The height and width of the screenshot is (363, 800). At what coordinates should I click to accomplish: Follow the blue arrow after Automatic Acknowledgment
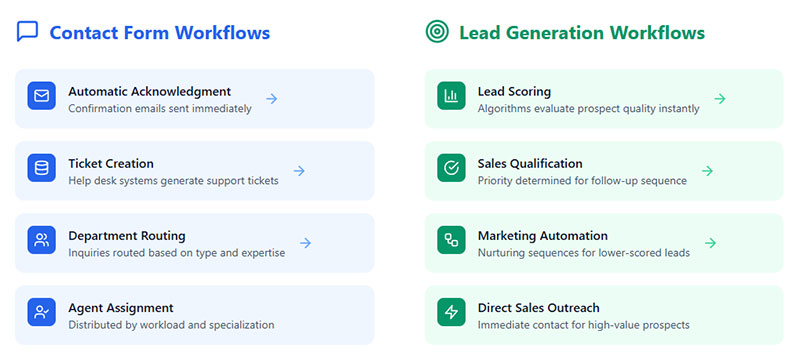coord(272,99)
